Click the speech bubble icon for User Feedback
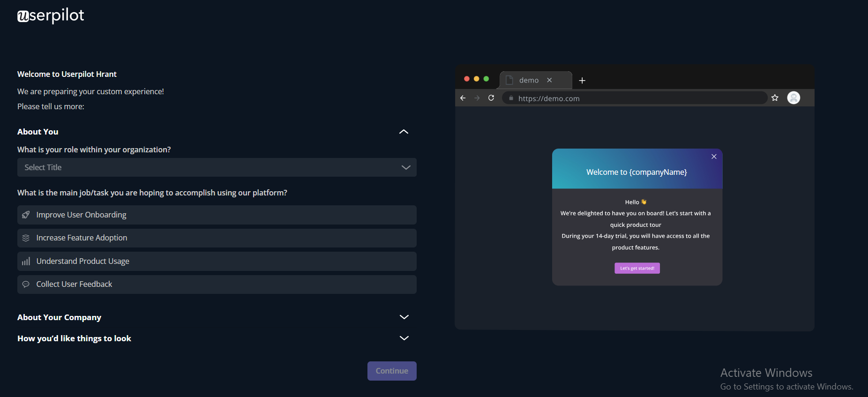This screenshot has height=397, width=868. click(26, 285)
